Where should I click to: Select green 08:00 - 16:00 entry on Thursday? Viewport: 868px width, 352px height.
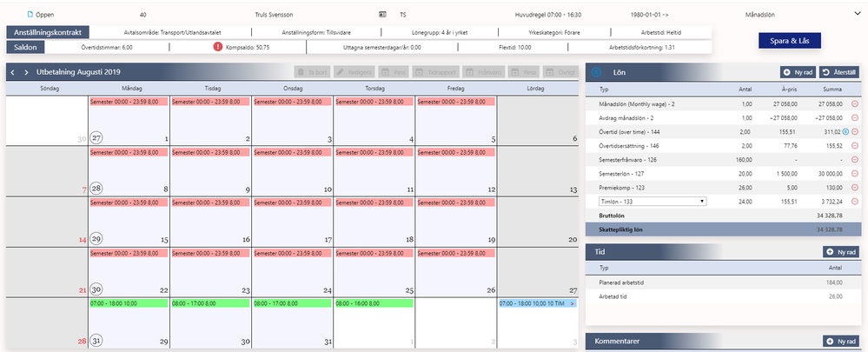pyautogui.click(x=374, y=303)
